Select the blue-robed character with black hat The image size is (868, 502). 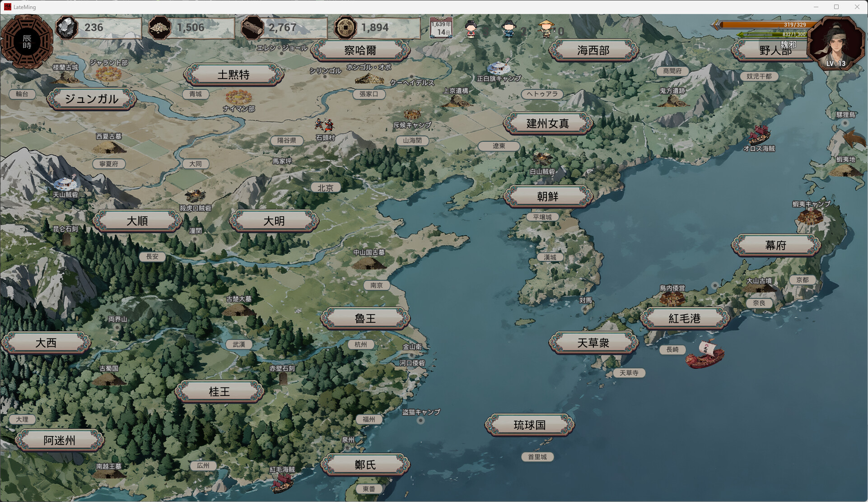click(509, 29)
